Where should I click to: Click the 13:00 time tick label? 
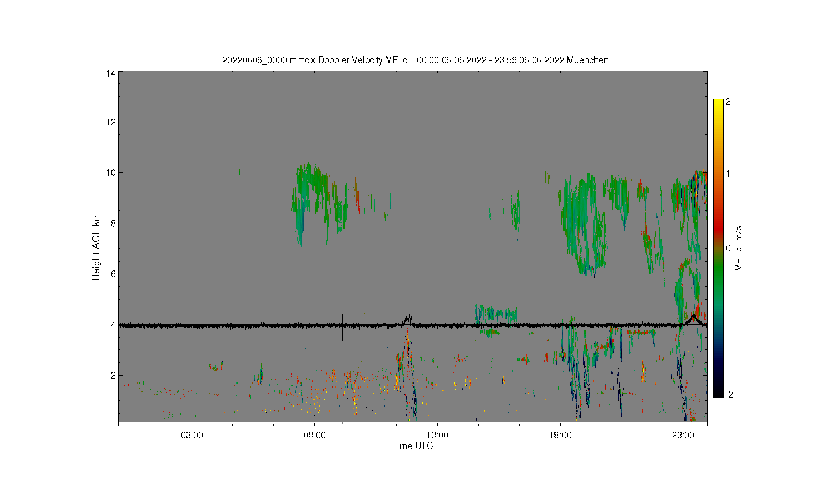(437, 435)
